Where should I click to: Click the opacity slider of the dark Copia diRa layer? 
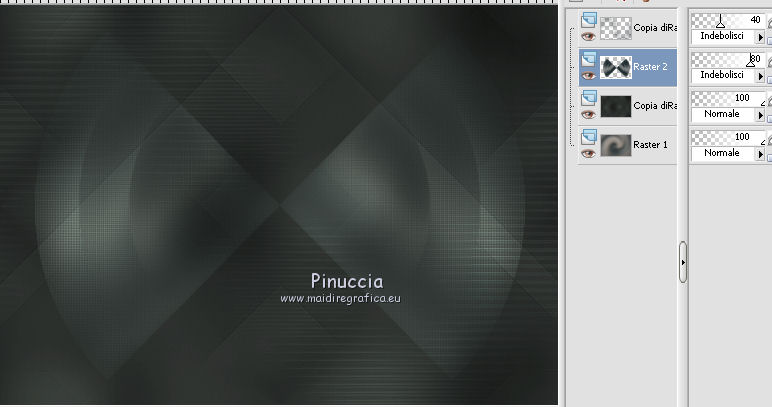point(729,98)
